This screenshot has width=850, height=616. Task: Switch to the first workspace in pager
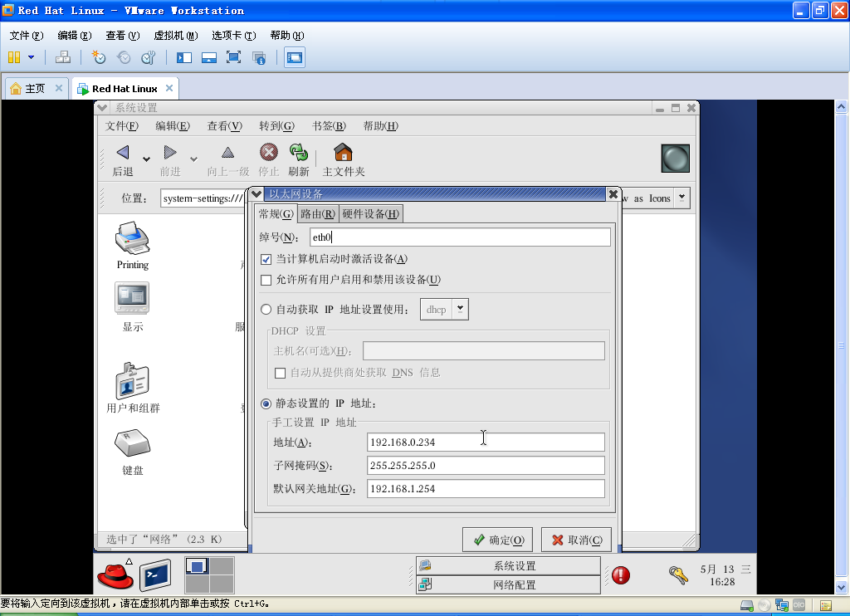[198, 566]
